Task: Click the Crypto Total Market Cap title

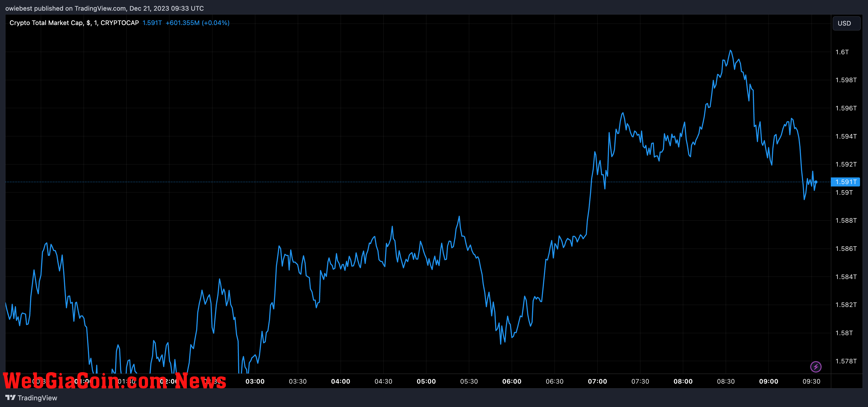Action: 74,23
